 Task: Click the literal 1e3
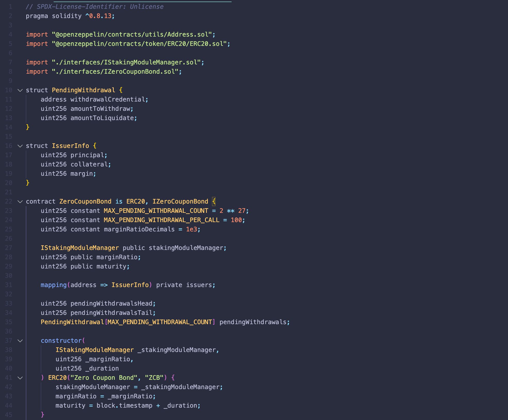[x=192, y=229]
